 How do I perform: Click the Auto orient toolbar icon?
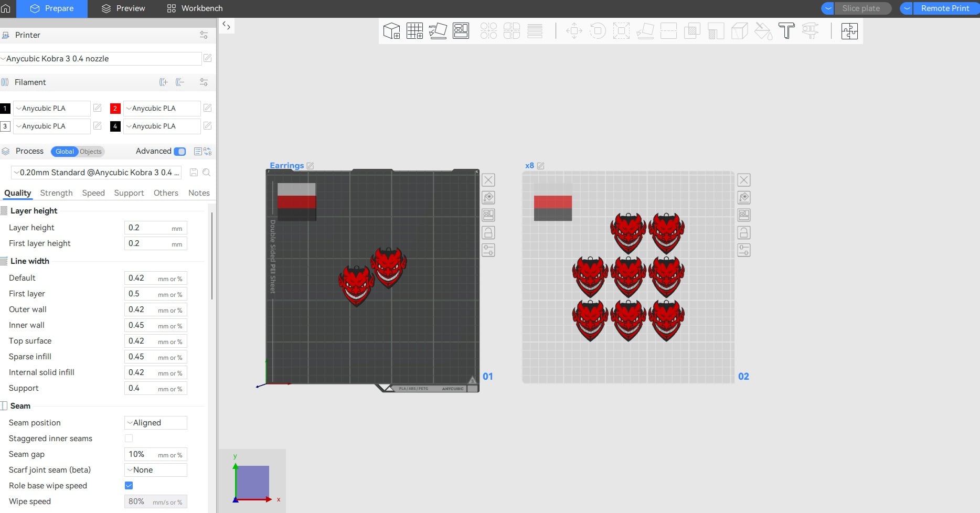point(438,31)
